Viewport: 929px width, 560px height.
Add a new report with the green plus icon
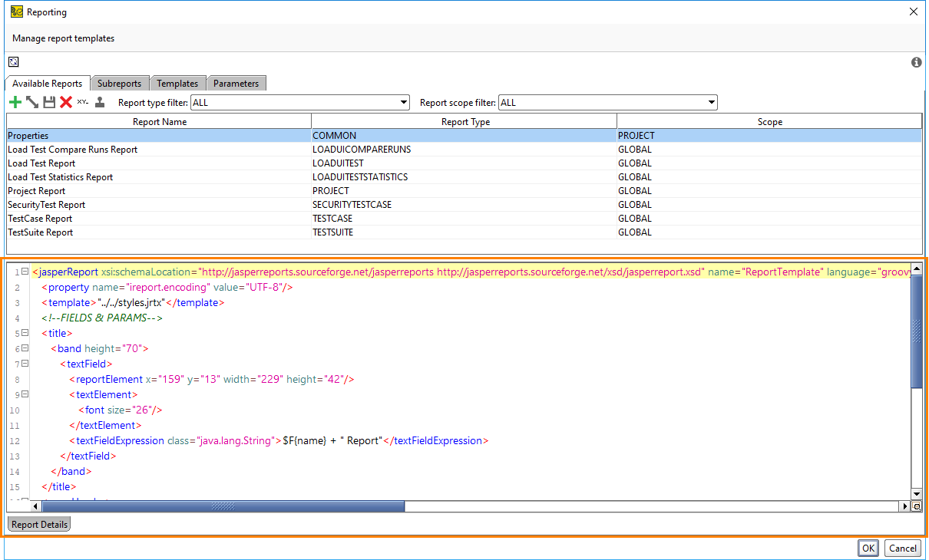[x=15, y=101]
